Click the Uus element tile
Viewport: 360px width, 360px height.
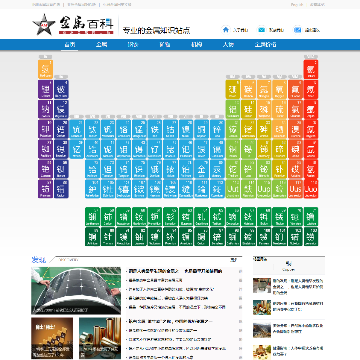(295, 189)
